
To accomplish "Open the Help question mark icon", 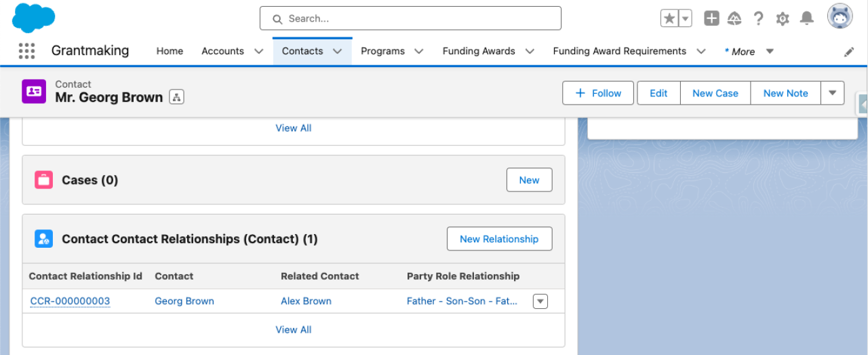I will click(x=759, y=18).
